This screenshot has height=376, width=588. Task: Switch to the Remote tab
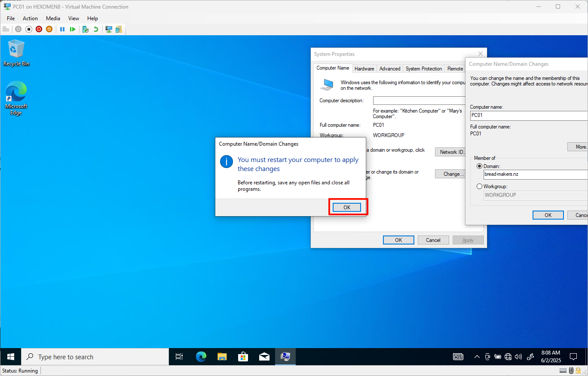pos(455,69)
